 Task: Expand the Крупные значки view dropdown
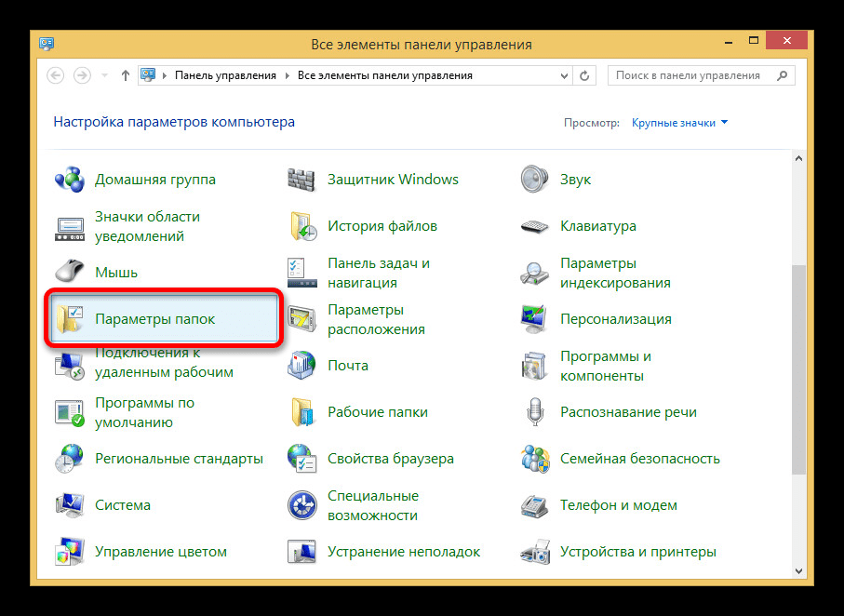click(679, 122)
